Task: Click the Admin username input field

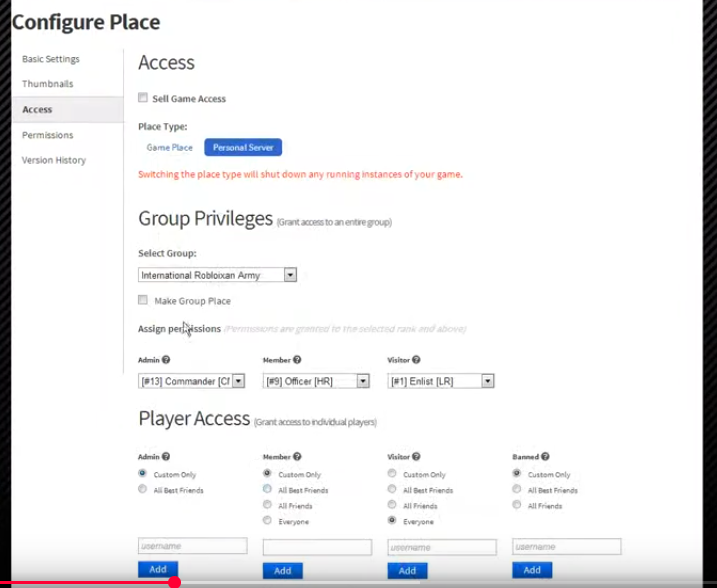Action: tap(192, 546)
